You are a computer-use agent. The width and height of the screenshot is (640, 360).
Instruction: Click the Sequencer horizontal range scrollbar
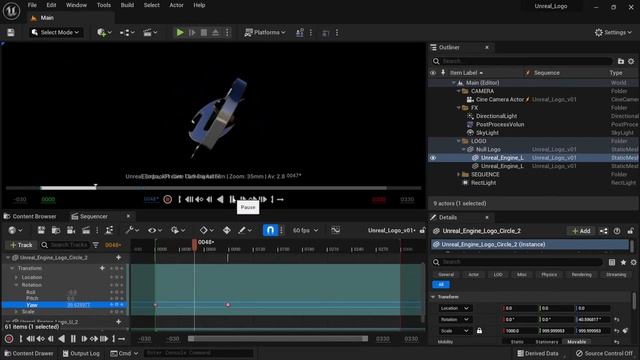[x=278, y=339]
